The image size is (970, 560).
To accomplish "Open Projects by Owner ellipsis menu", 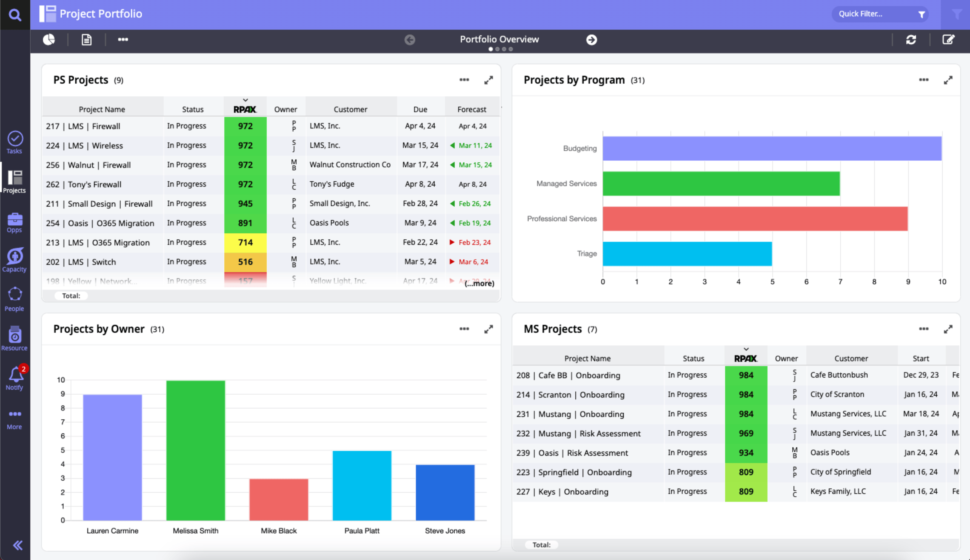I will click(x=464, y=329).
